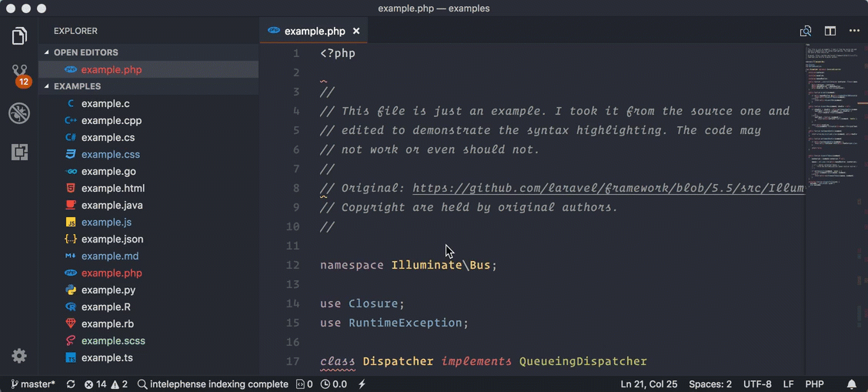Open example.js file
Viewport: 868px width, 392px height.
[149, 222]
